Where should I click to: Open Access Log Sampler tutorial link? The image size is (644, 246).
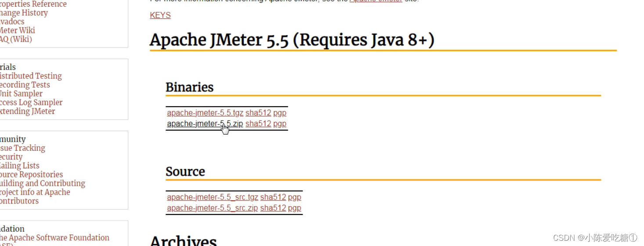[x=31, y=102]
